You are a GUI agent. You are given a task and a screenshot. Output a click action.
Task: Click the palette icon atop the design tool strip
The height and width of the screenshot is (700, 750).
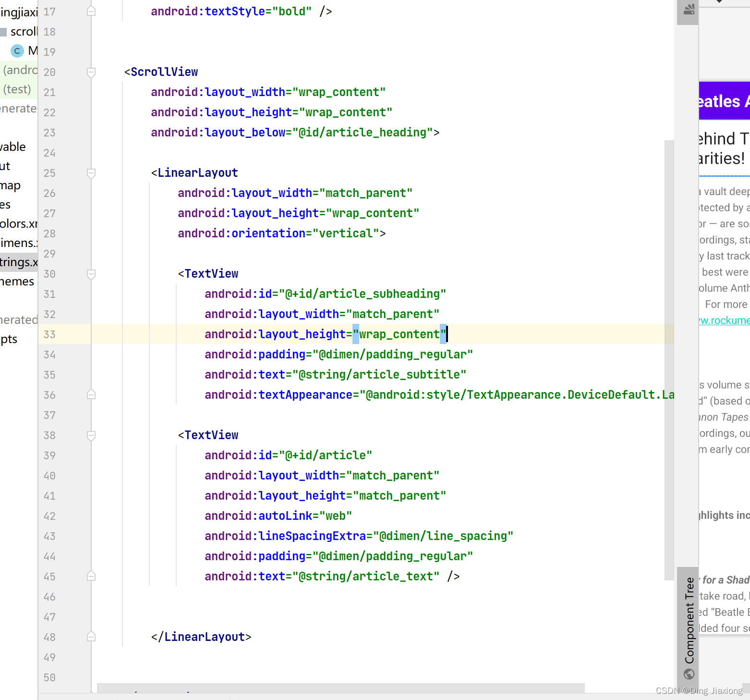pos(689,9)
